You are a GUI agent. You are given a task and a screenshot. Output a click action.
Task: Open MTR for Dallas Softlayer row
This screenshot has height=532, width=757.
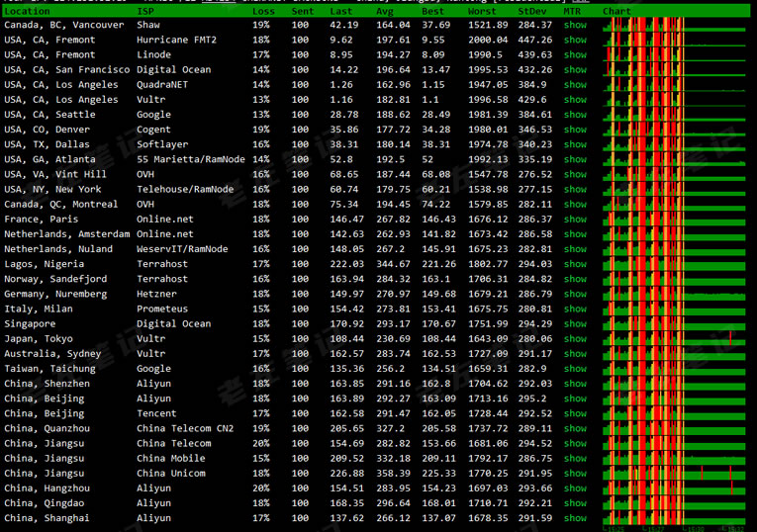coord(575,144)
